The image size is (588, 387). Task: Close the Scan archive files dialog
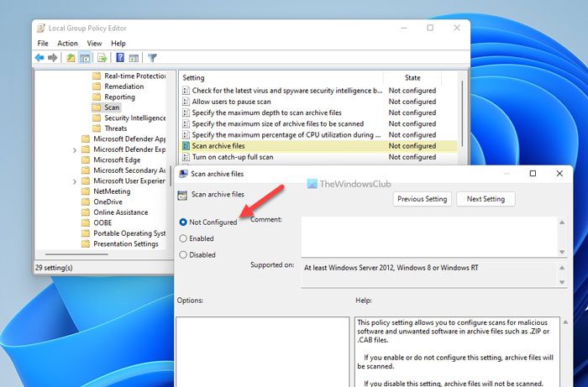tap(559, 174)
